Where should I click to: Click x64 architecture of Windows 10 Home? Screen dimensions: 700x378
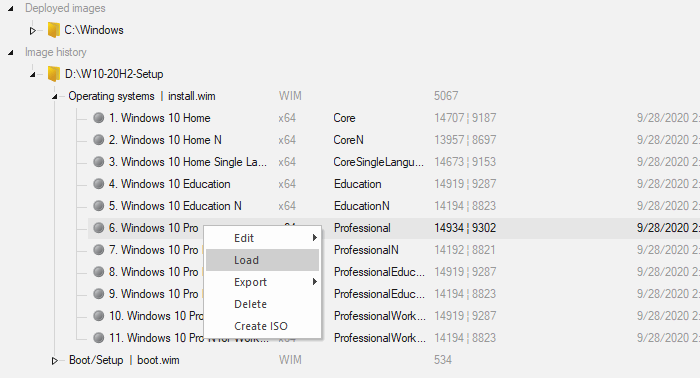pyautogui.click(x=287, y=118)
